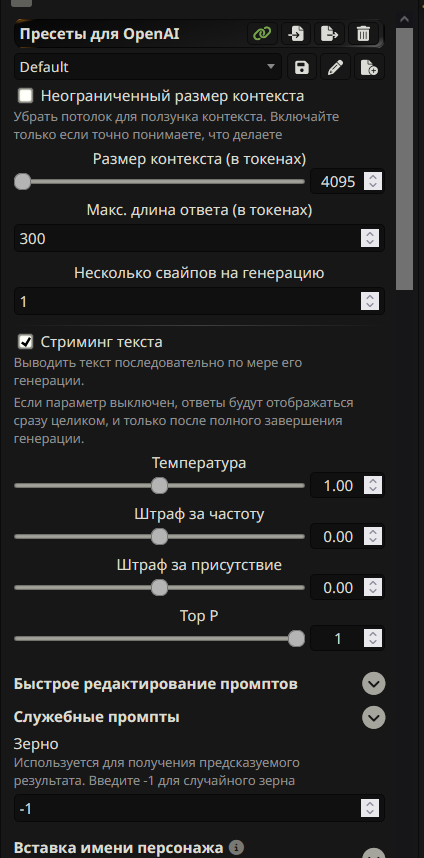
Task: Open the Default preset dropdown
Action: point(148,67)
